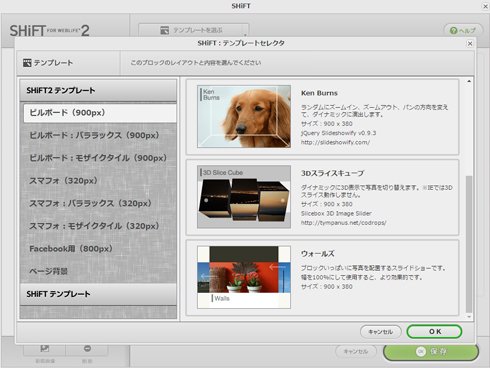Select the Ken Burns dog thumbnail

pyautogui.click(x=244, y=116)
